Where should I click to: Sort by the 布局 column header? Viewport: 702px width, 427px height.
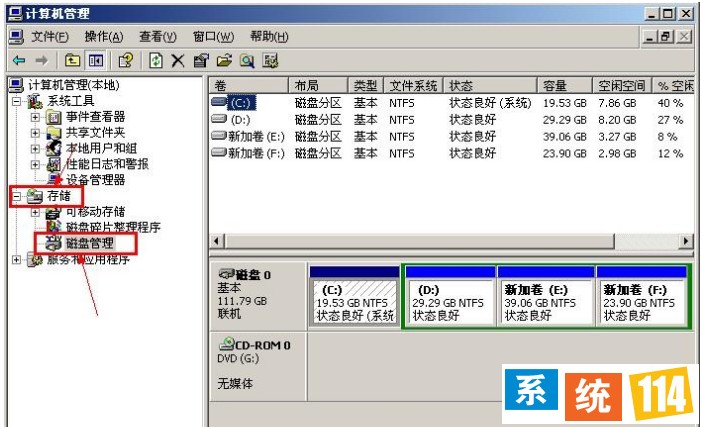tap(318, 85)
